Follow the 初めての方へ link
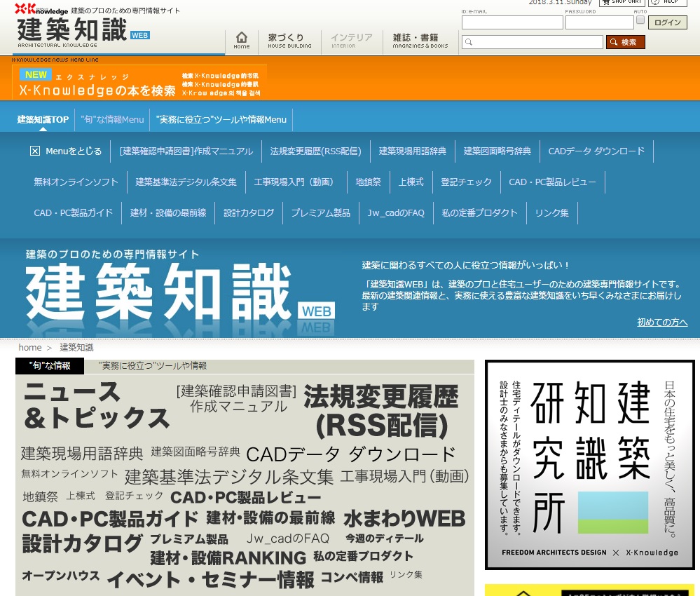 (662, 322)
